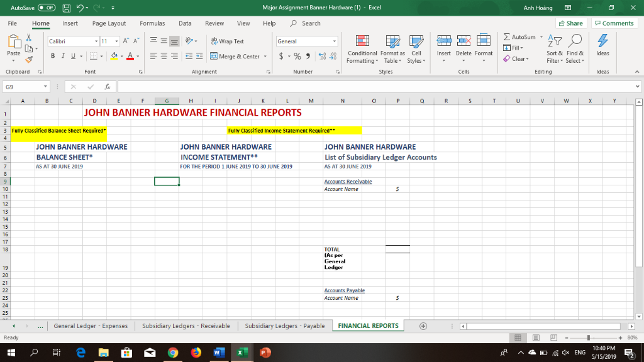The height and width of the screenshot is (362, 644).
Task: Apply Percent Style formatting
Action: pos(296,57)
